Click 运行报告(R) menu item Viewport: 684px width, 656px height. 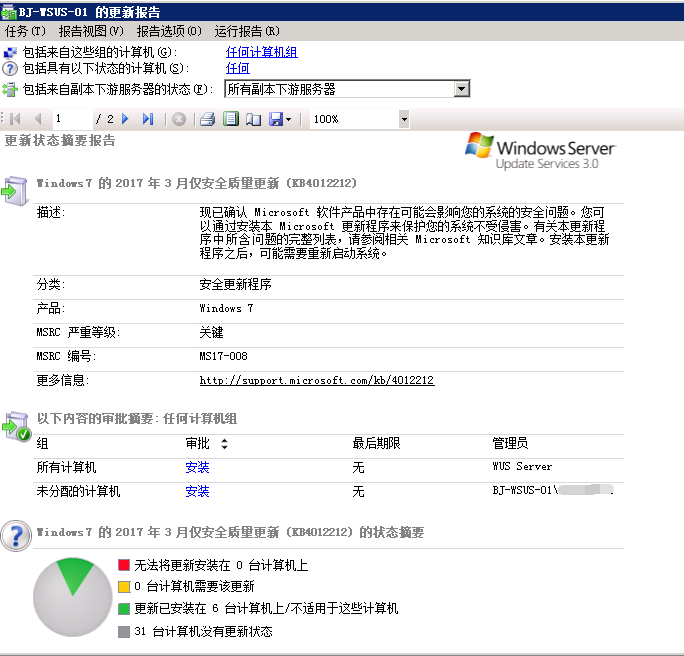point(247,31)
